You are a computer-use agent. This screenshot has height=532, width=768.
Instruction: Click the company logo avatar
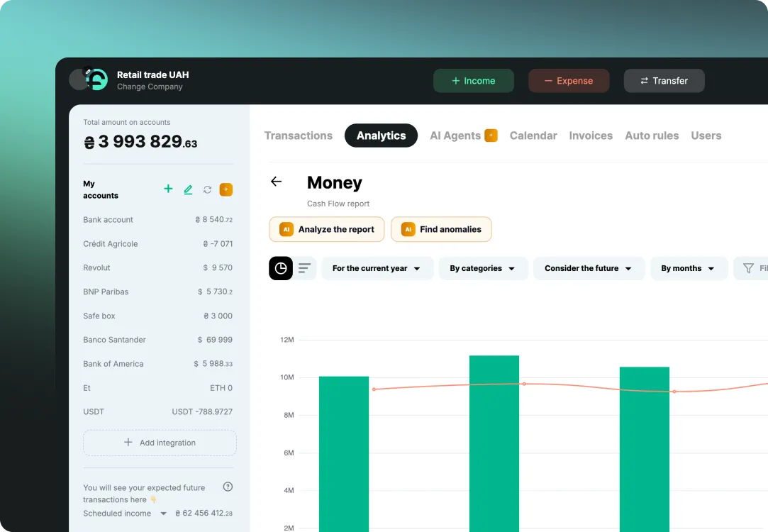(96, 80)
